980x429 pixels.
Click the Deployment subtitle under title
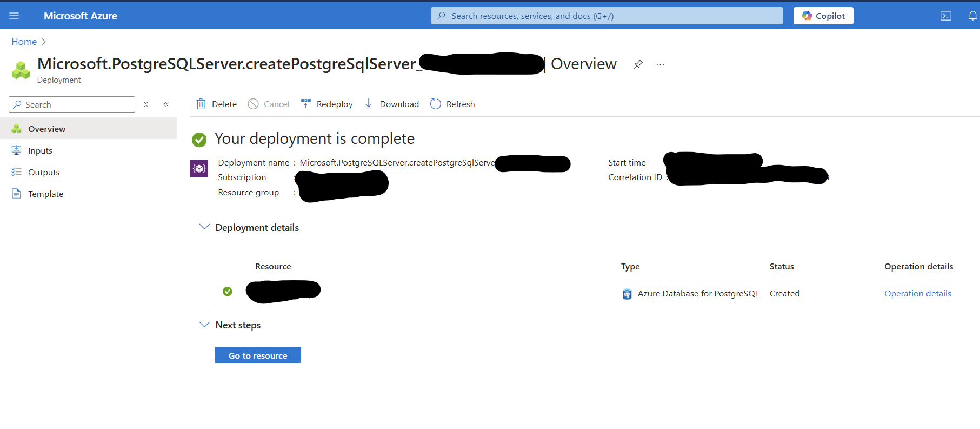pos(59,80)
